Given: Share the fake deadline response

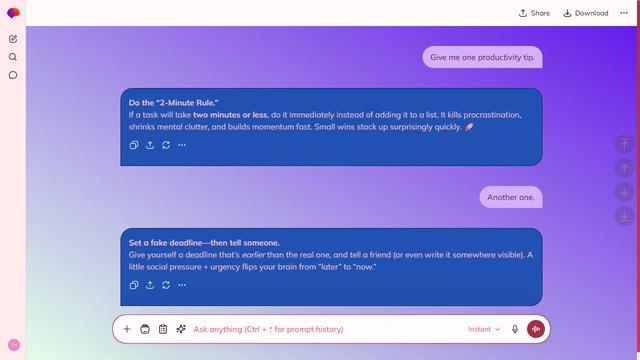Looking at the screenshot, I should coord(150,285).
